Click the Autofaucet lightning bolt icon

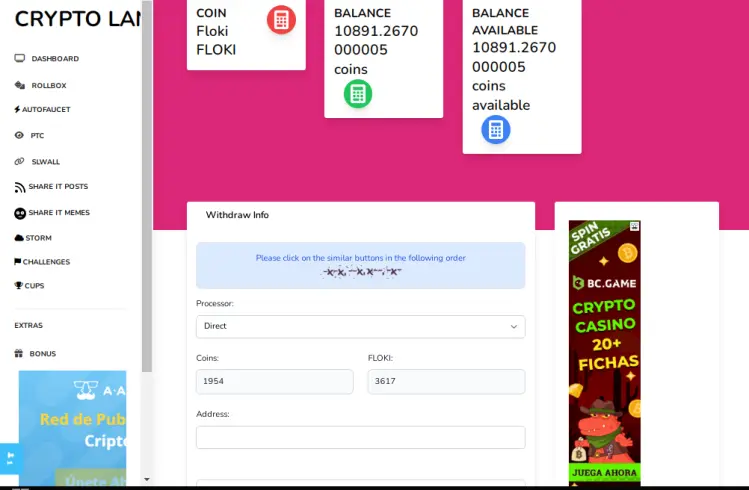click(17, 109)
